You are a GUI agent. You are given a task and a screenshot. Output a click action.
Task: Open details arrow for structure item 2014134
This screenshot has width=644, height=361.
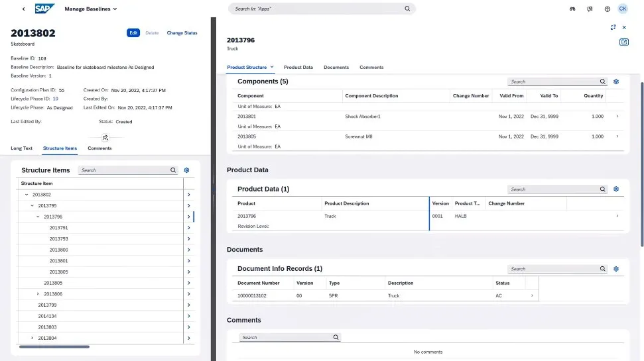coord(189,316)
